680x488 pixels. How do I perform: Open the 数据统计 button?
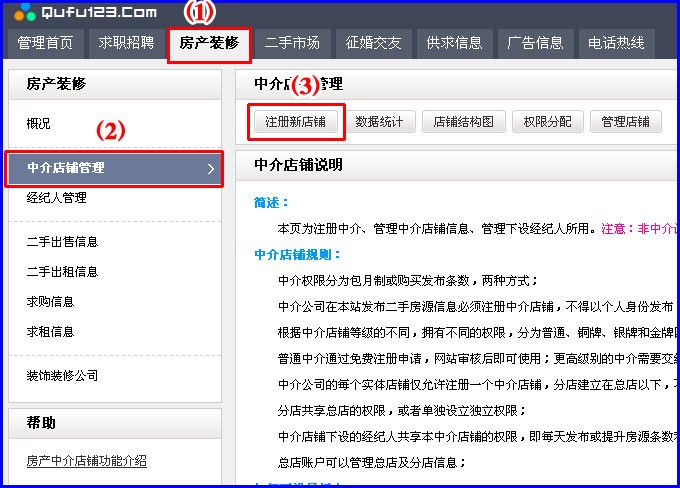380,122
